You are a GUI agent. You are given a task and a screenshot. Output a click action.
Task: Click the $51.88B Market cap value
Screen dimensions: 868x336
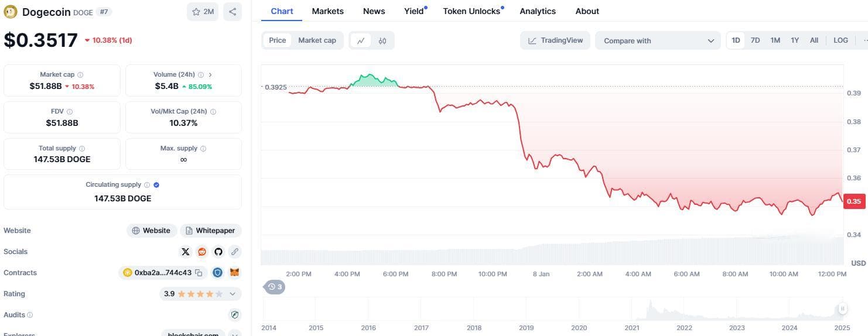(46, 86)
